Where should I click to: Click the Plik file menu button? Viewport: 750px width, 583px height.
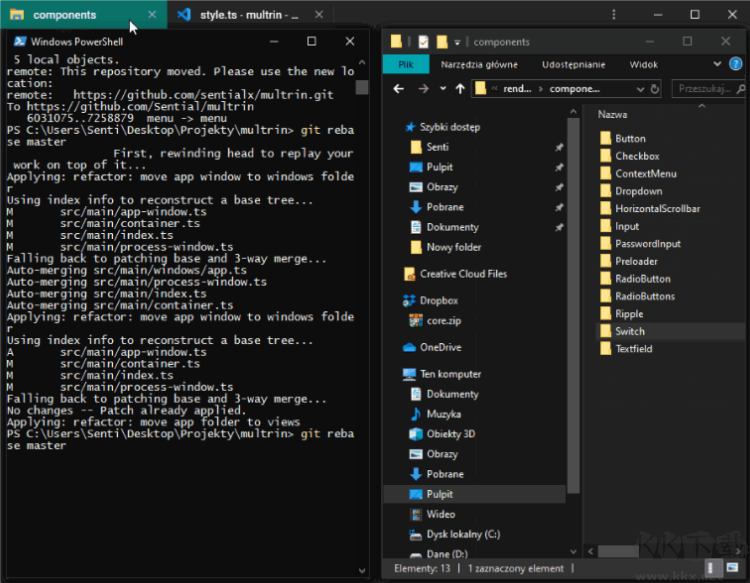tap(406, 65)
